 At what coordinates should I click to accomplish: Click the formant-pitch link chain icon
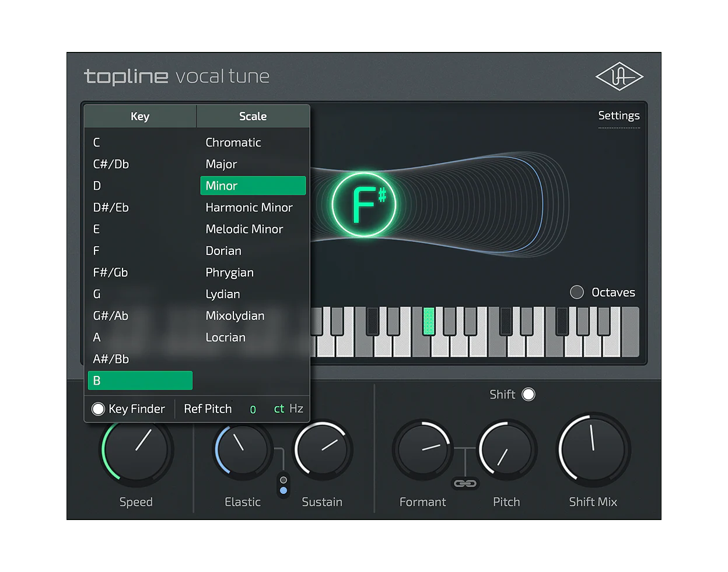coord(465,483)
